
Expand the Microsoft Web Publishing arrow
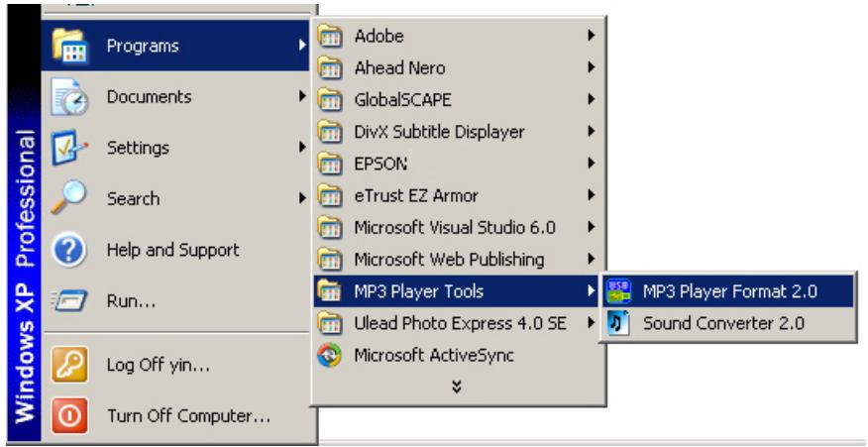pyautogui.click(x=592, y=259)
